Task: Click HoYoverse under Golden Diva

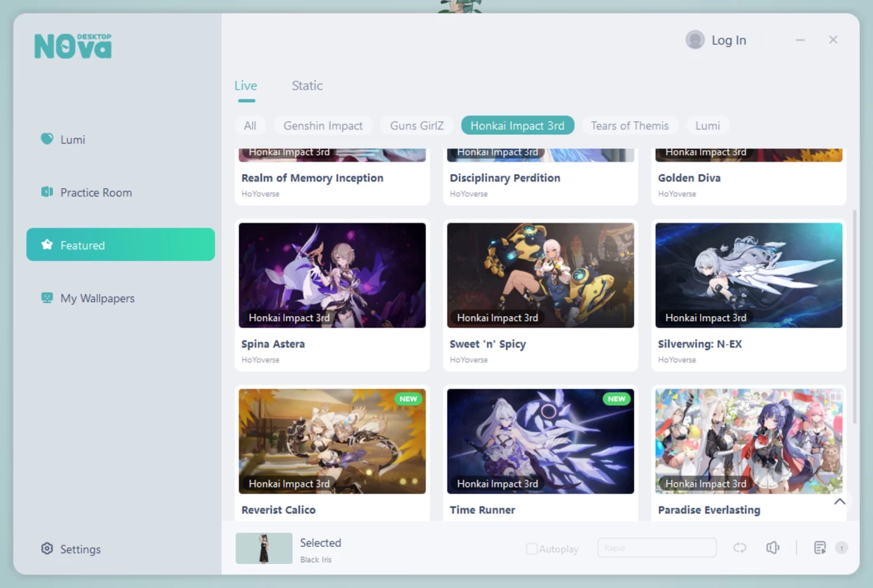Action: coord(677,194)
